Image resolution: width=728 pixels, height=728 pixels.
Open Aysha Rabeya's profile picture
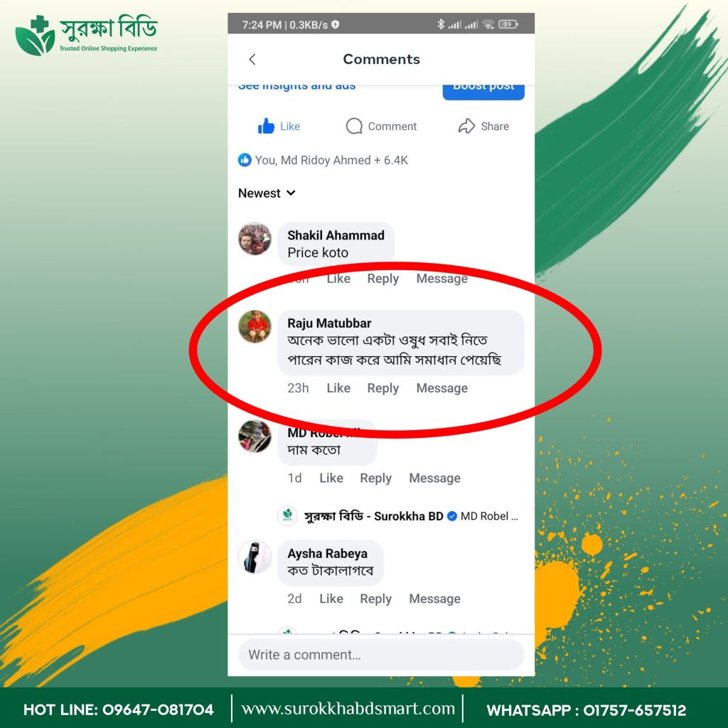tap(255, 557)
